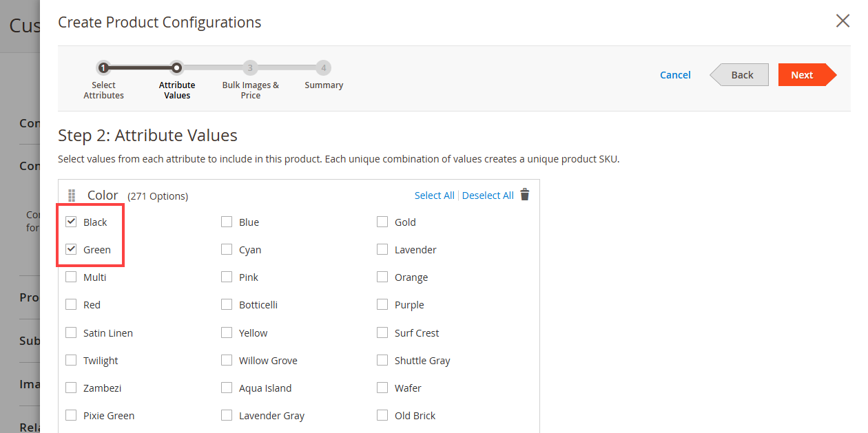868x433 pixels.
Task: Enable the Purple color checkbox
Action: [x=382, y=304]
